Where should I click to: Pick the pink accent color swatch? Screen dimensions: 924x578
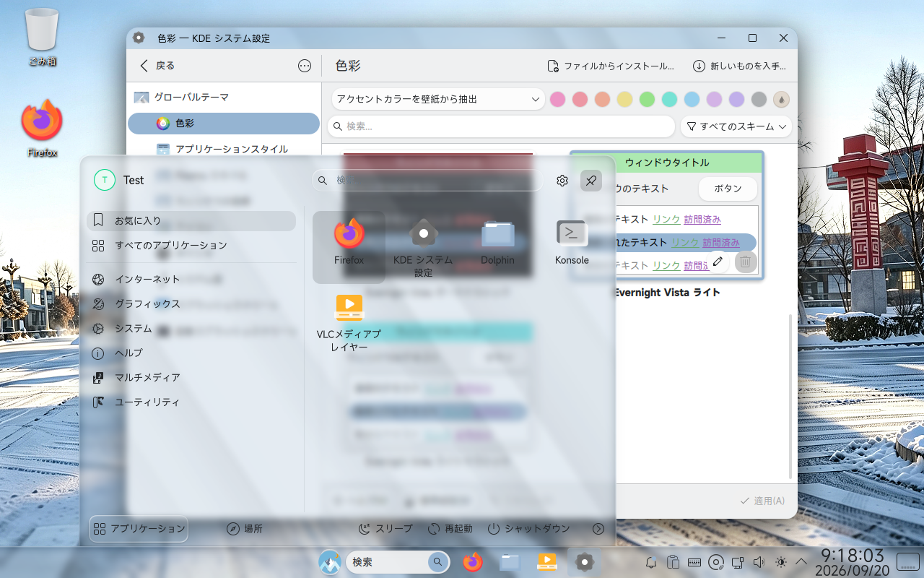tap(557, 99)
